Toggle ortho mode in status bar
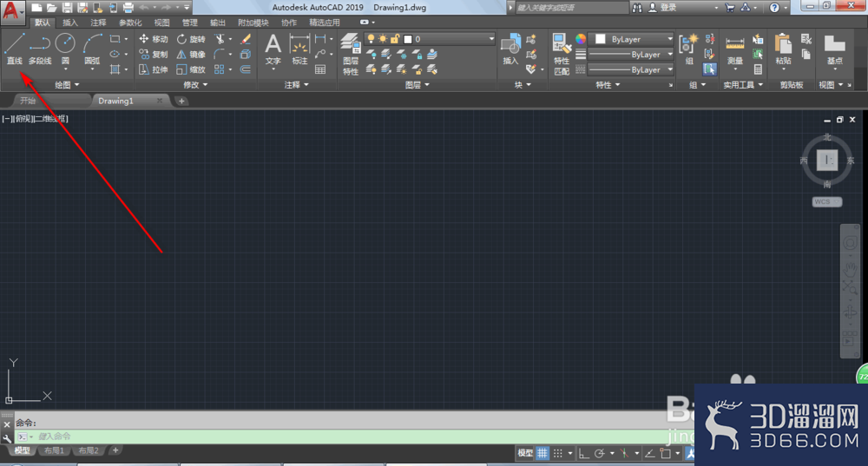868x466 pixels. 584,453
